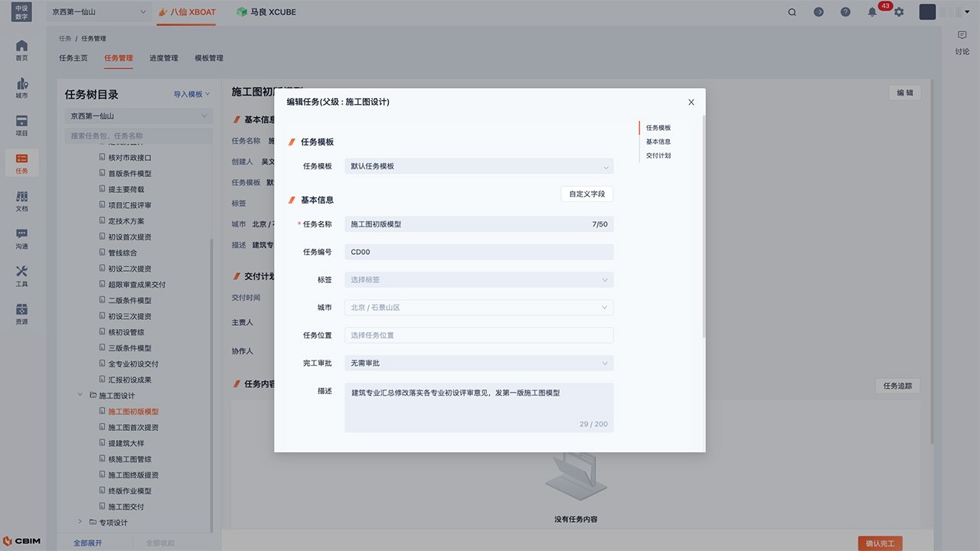
Task: Open notifications via the bell icon
Action: [872, 12]
